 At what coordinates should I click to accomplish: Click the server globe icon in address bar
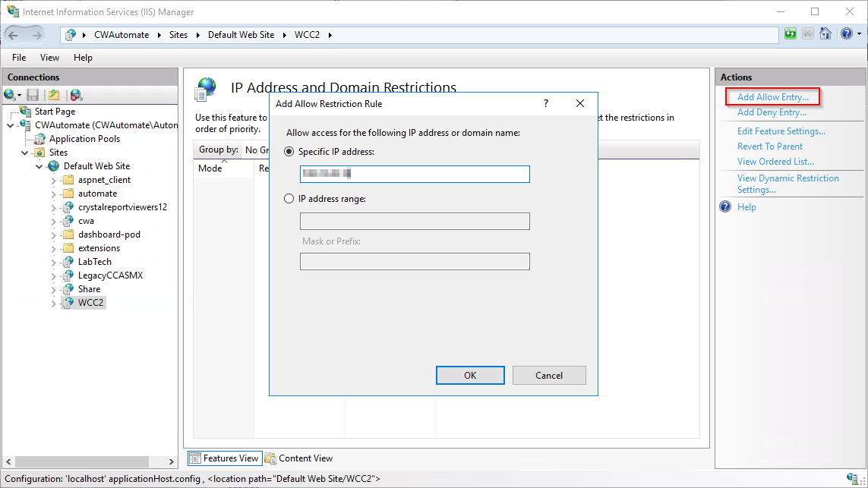[71, 35]
